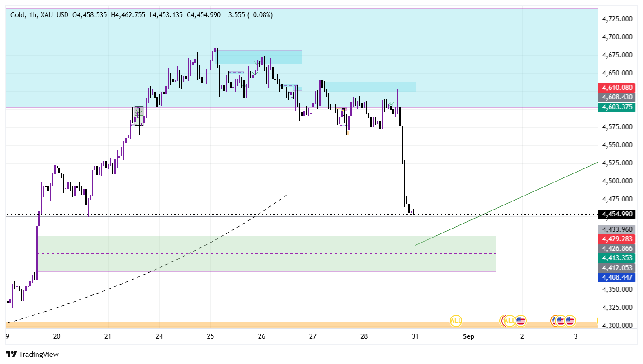Click the open value O4,458.535

pos(89,15)
